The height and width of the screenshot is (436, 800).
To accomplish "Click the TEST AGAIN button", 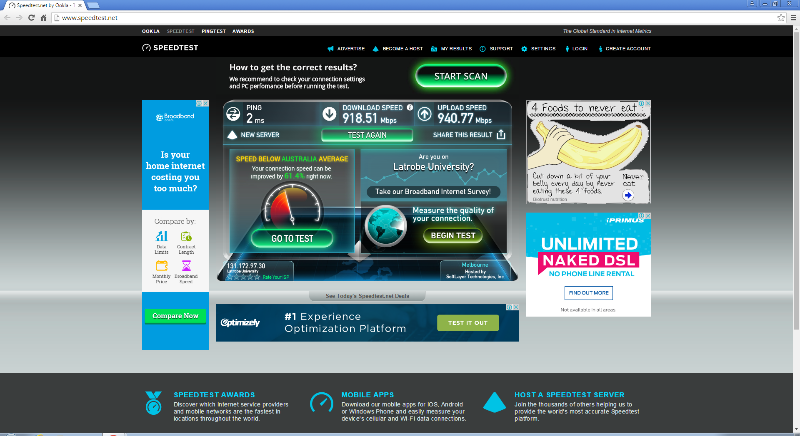I will [367, 135].
